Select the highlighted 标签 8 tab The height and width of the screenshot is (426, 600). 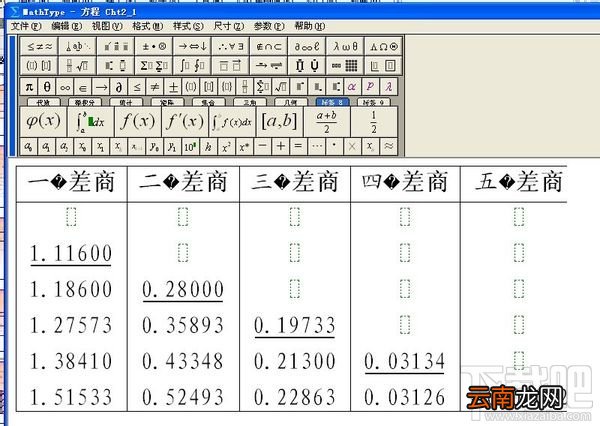(x=332, y=102)
